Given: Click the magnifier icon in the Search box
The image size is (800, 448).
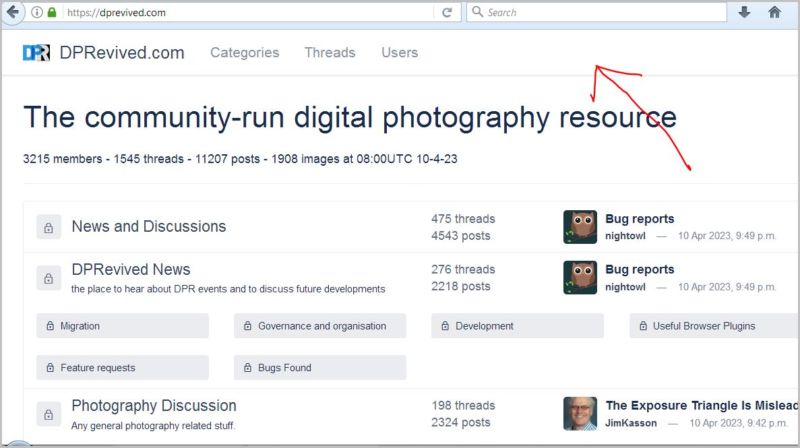Looking at the screenshot, I should tap(477, 12).
